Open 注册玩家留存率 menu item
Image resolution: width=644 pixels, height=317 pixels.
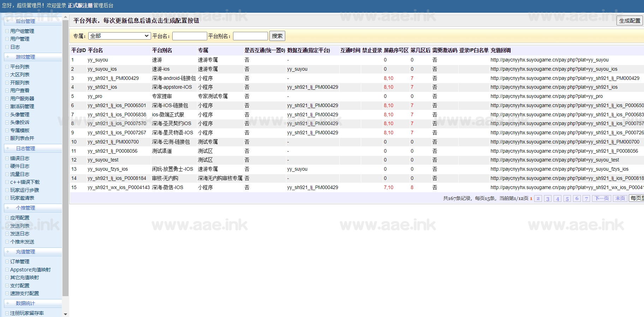27,313
